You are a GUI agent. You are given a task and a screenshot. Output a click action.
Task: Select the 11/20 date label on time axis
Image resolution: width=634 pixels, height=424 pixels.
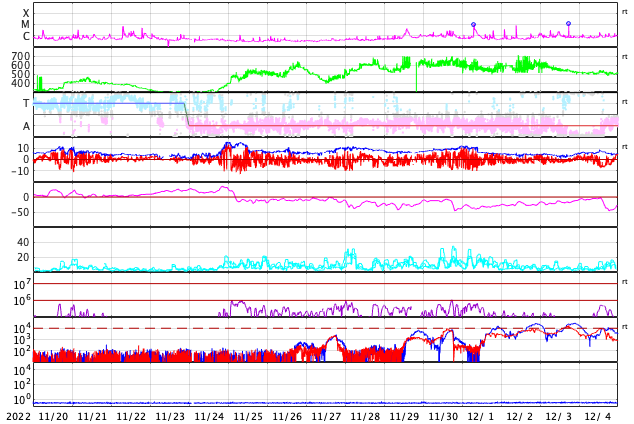(53, 416)
